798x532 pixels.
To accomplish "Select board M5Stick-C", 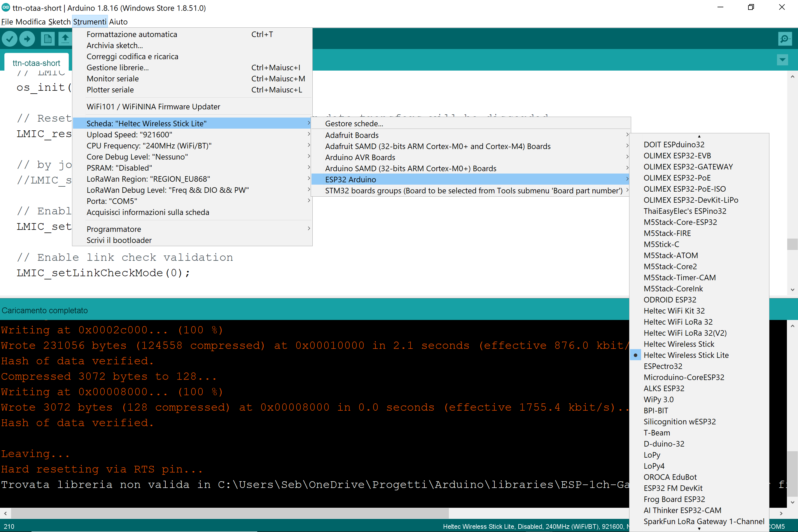I will point(699,244).
